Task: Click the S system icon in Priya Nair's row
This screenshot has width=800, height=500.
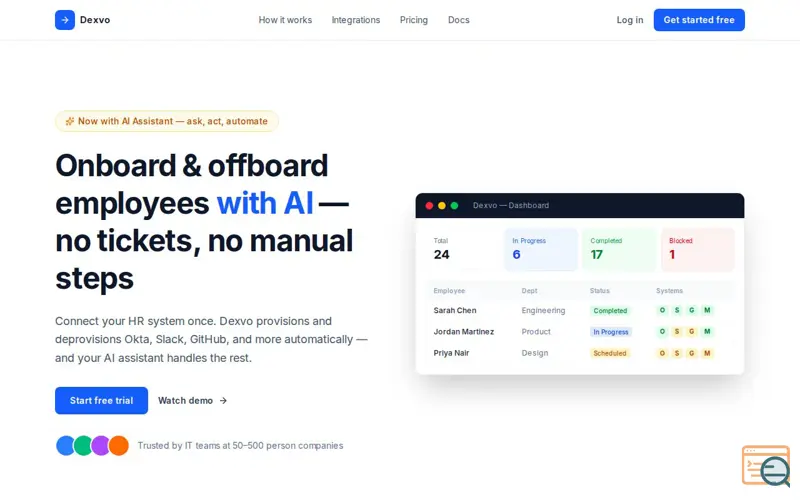Action: 677,353
